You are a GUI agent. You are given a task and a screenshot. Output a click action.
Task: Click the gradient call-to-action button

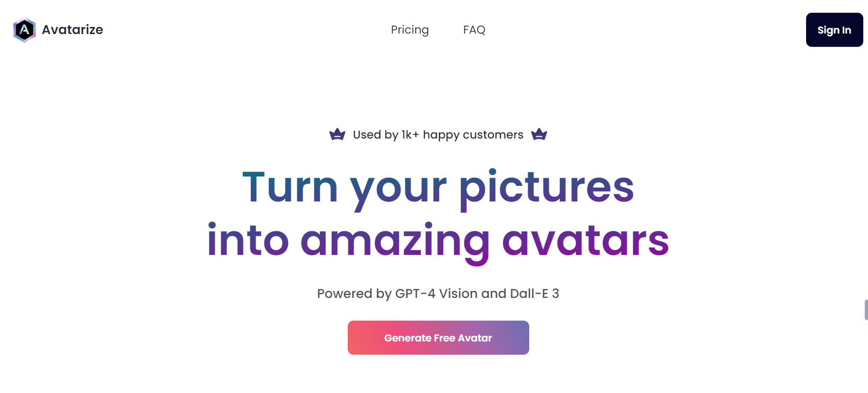click(438, 337)
